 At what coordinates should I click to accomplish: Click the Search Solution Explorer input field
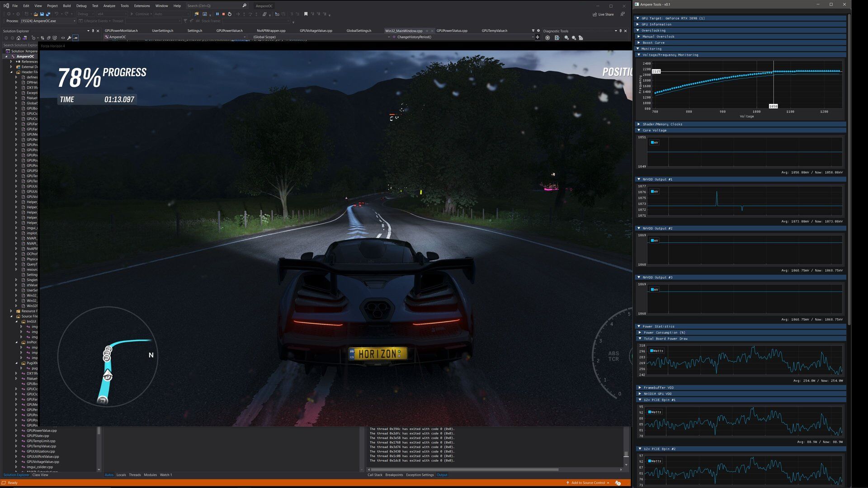coord(20,45)
